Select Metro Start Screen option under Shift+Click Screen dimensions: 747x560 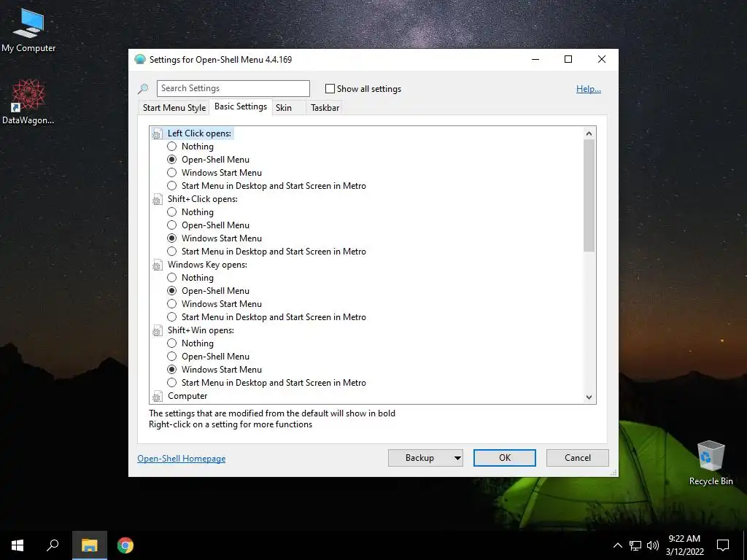pyautogui.click(x=172, y=252)
